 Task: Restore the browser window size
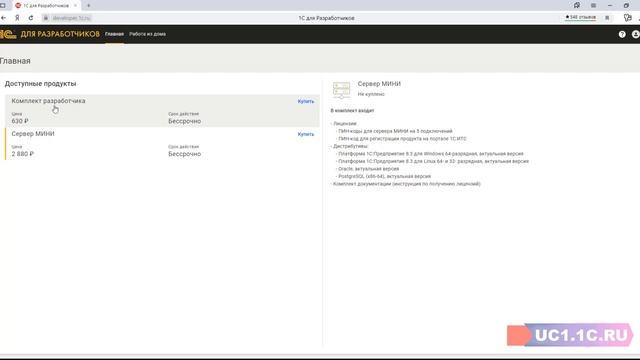coord(626,5)
